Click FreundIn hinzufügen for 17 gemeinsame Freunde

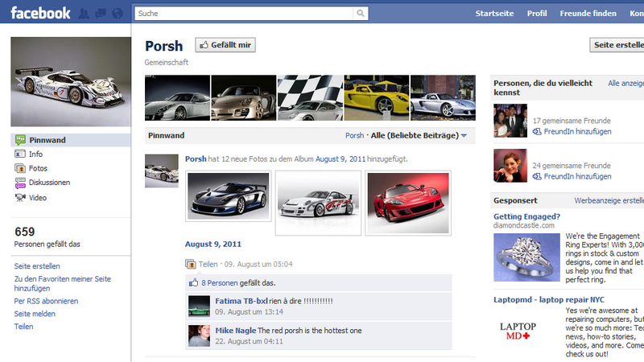click(577, 132)
